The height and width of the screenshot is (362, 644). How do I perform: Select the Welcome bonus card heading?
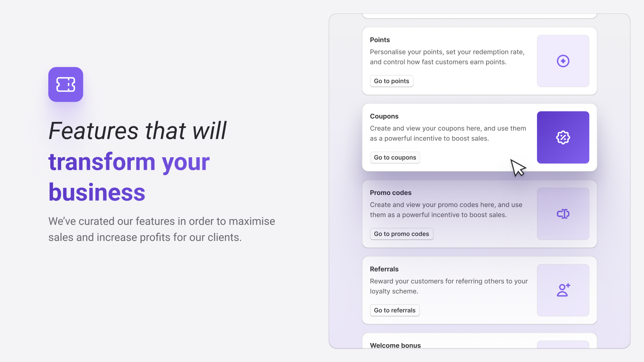click(395, 345)
